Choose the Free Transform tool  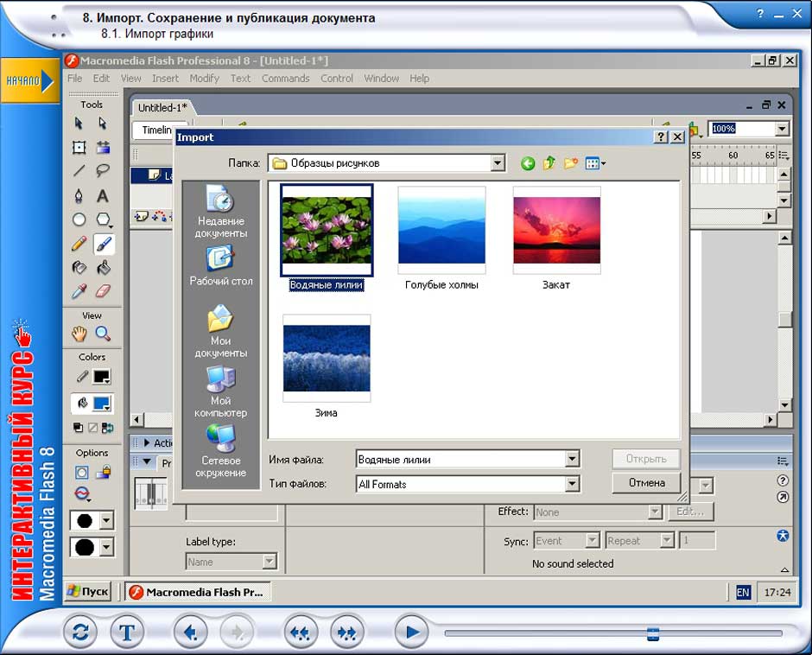tap(79, 148)
